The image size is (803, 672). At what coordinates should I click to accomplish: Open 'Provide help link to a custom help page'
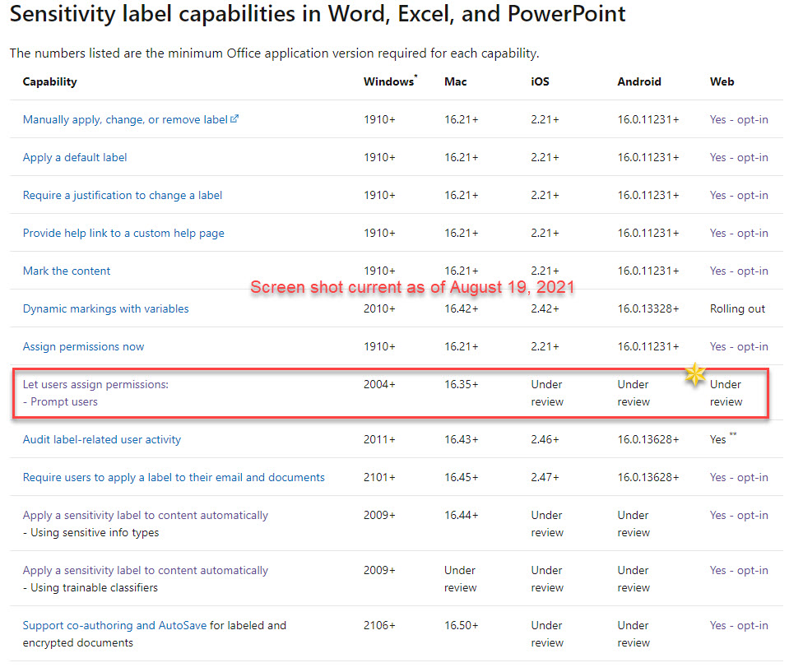123,234
